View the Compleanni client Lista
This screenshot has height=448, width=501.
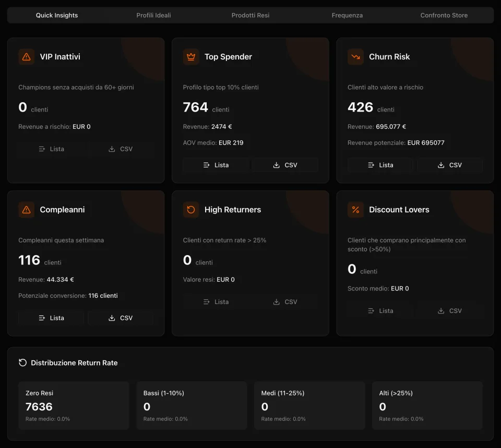click(52, 318)
